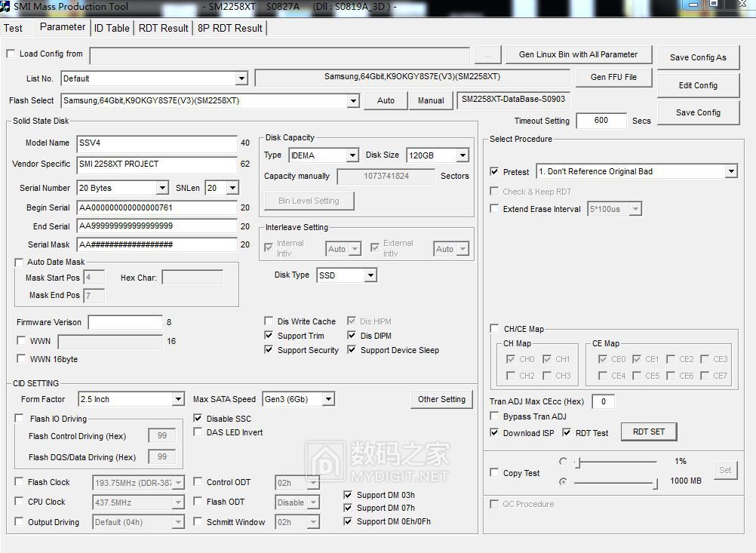Enable the Dis Write Cache option

pyautogui.click(x=269, y=321)
